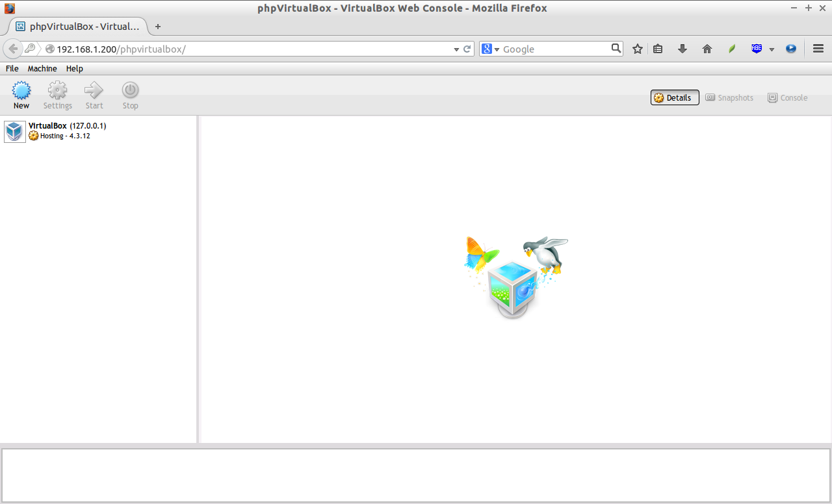Click the VirtualBox welcome logo image
This screenshot has height=504, width=832.
click(x=515, y=277)
